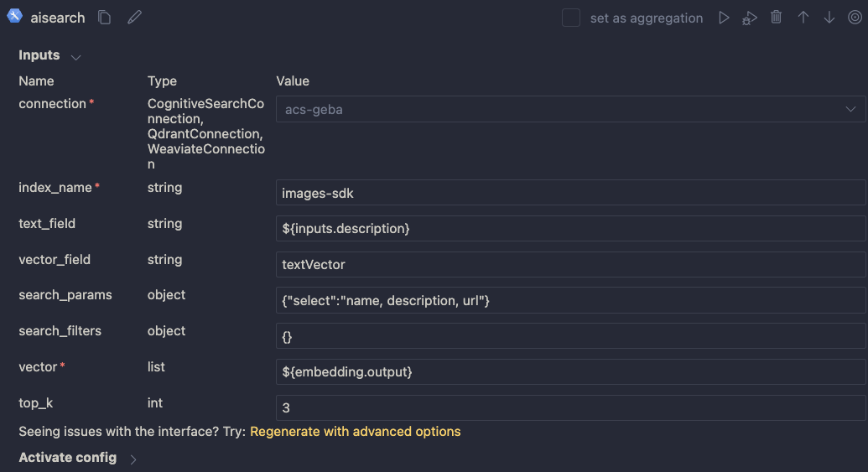Click the search_params value field
This screenshot has height=472, width=868.
pyautogui.click(x=570, y=300)
